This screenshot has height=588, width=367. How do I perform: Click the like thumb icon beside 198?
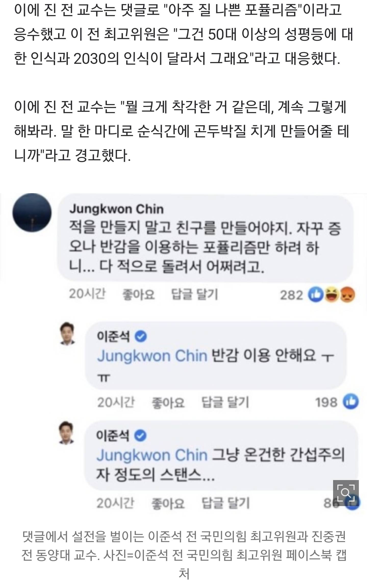(351, 402)
